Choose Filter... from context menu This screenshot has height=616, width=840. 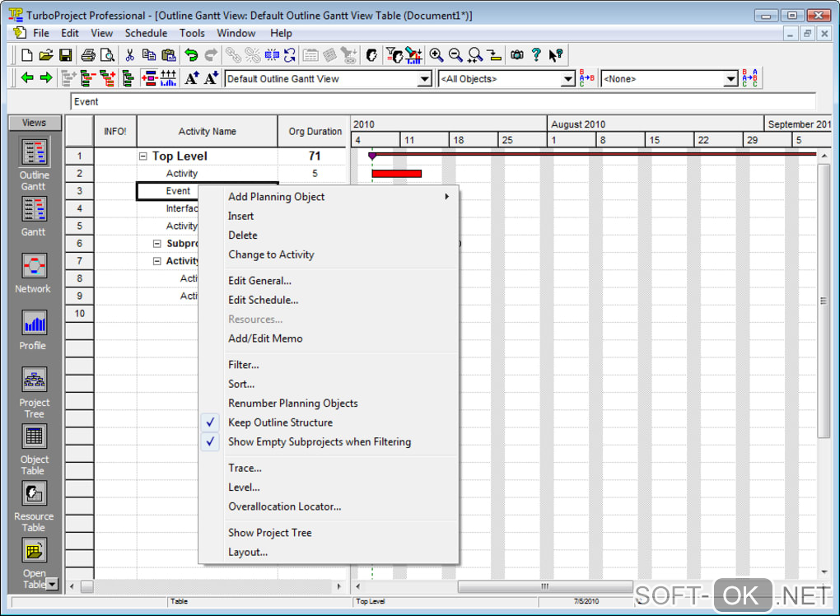[x=243, y=365]
